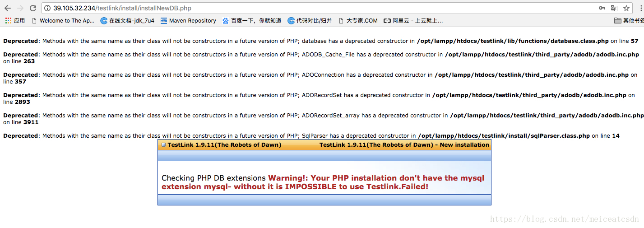This screenshot has height=228, width=644.
Task: Click the site info icon in address bar
Action: pos(48,8)
